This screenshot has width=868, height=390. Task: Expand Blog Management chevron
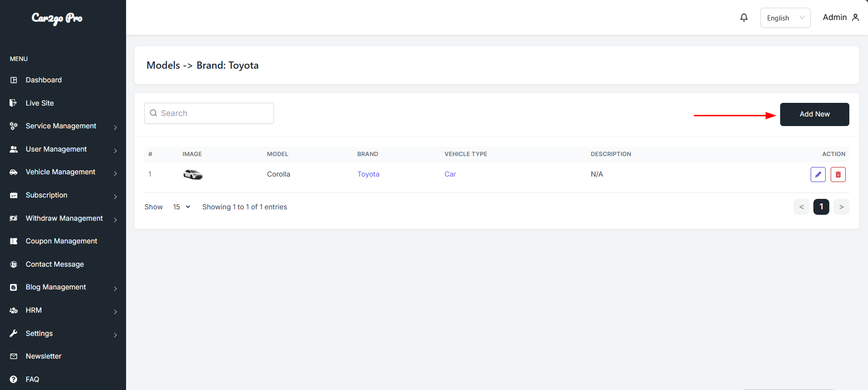[x=116, y=289]
